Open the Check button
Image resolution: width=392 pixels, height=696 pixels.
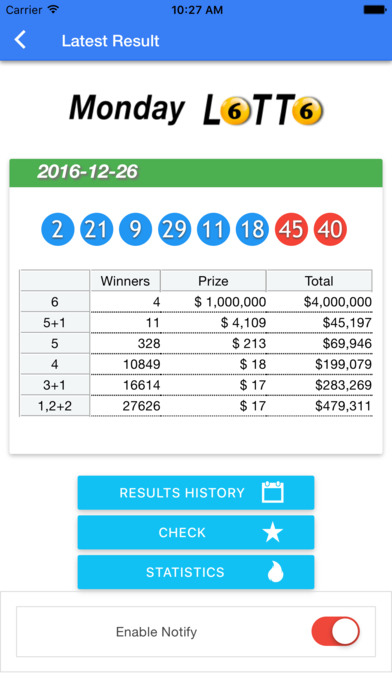[x=196, y=532]
